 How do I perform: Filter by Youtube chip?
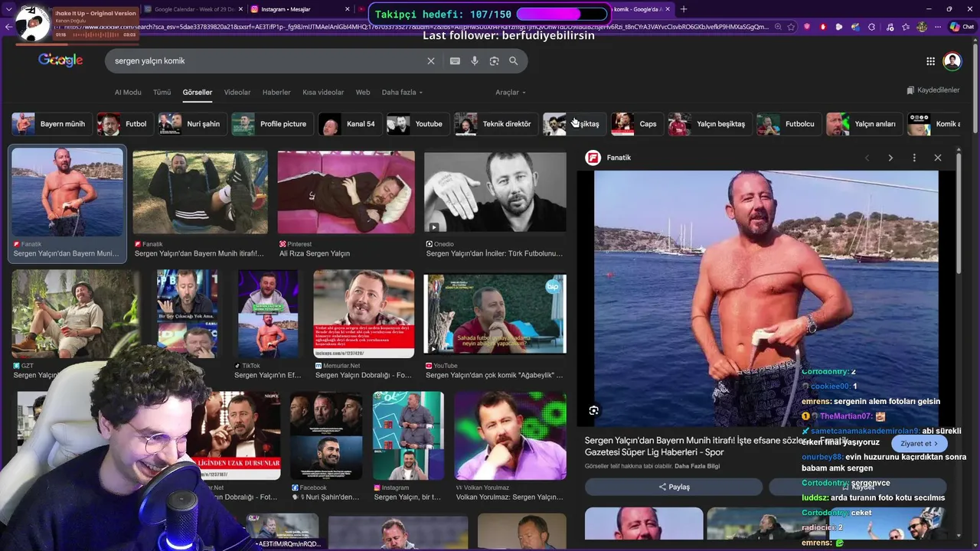click(x=417, y=124)
